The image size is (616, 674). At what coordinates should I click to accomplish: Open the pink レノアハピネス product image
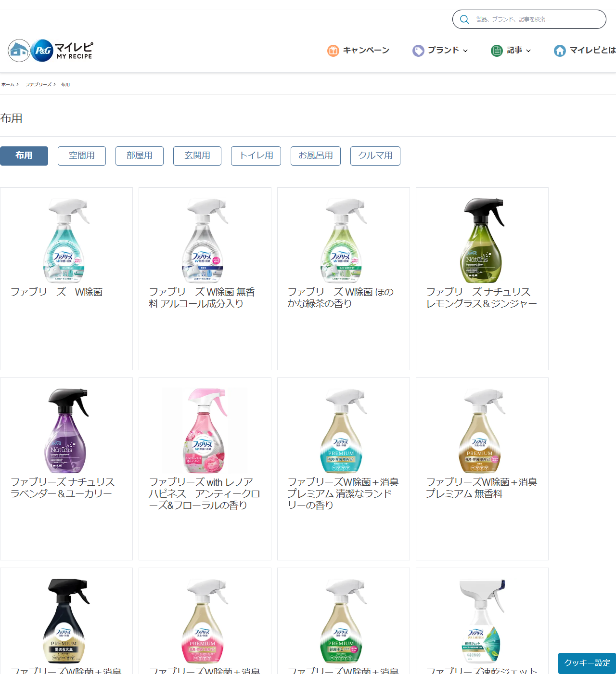205,431
